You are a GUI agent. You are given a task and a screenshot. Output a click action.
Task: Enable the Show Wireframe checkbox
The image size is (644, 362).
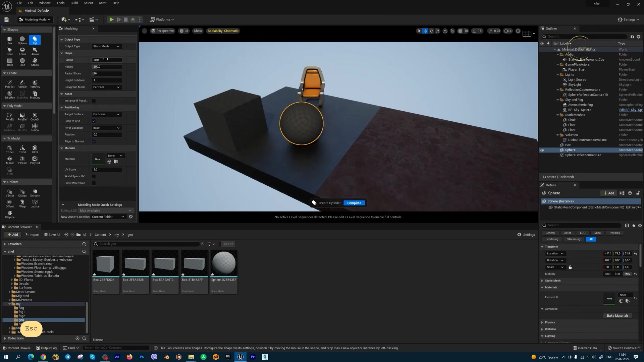94,183
